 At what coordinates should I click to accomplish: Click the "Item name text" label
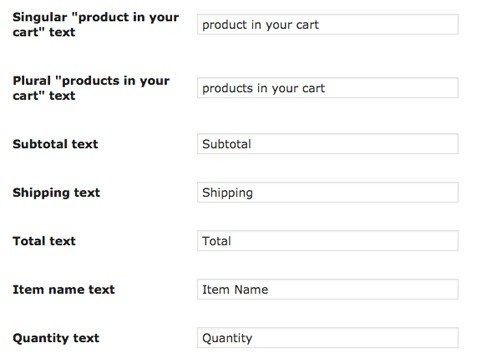(x=64, y=289)
